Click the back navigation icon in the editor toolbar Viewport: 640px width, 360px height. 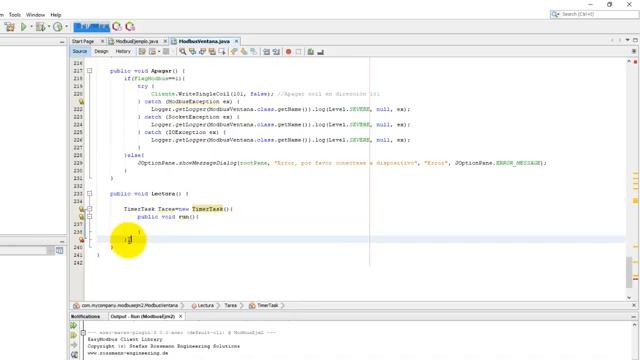click(x=152, y=52)
